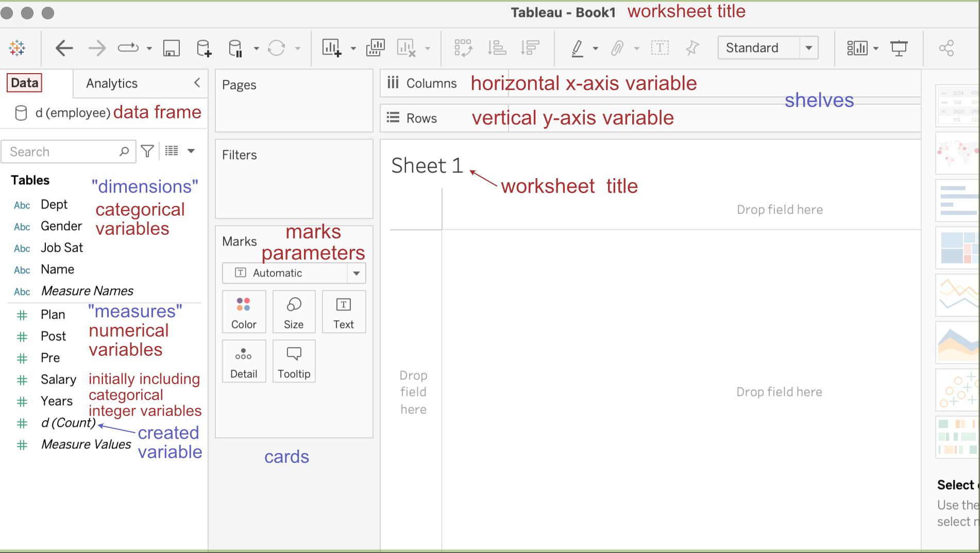
Task: Click the Swap Rows and Columns icon
Action: click(463, 48)
